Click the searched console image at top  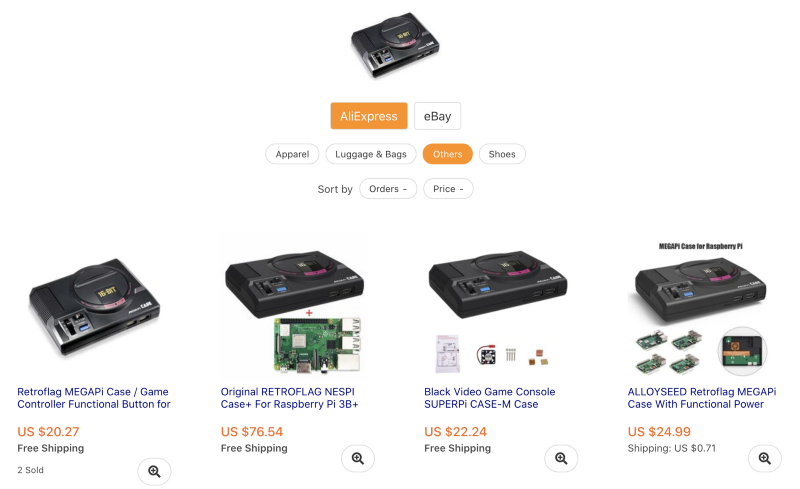coord(395,45)
